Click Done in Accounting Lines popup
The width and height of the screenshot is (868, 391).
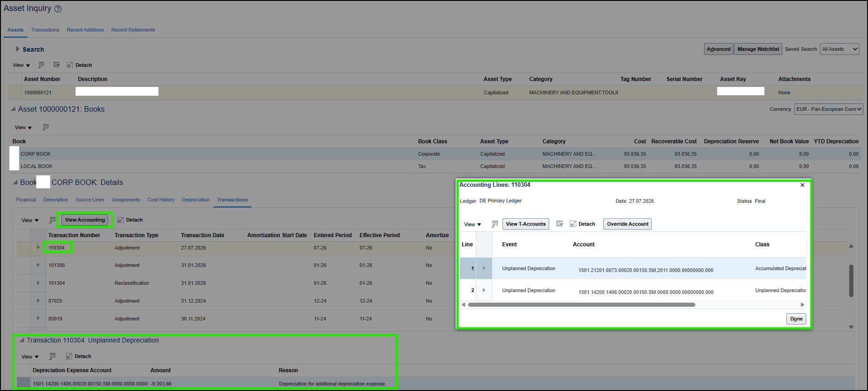[x=796, y=319]
